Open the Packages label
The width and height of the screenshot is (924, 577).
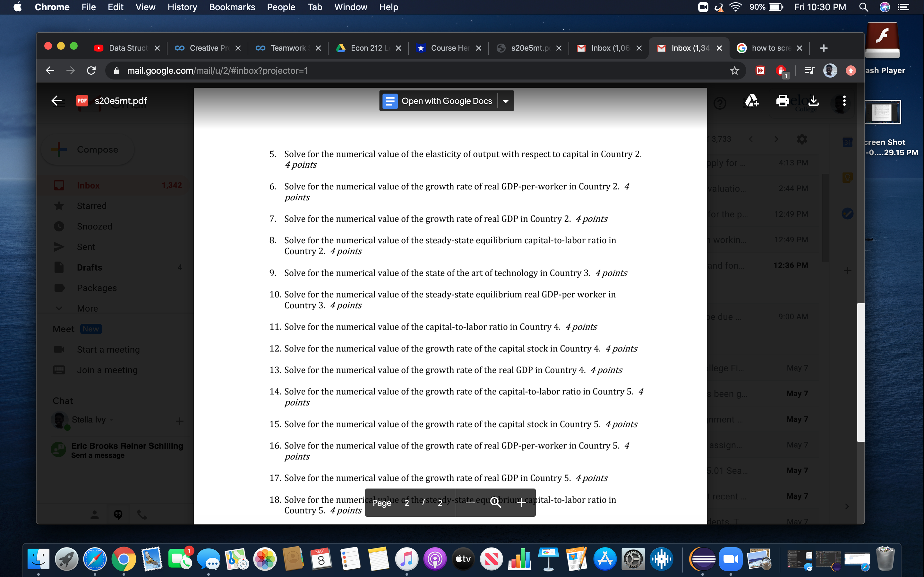tap(96, 288)
